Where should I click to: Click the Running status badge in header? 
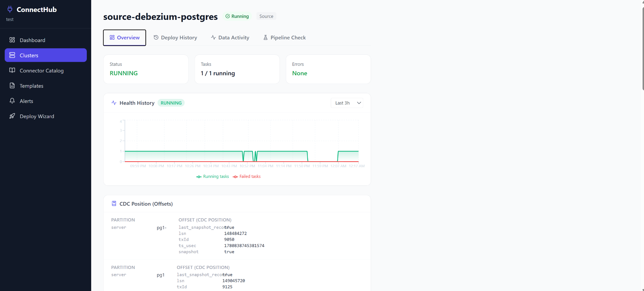coord(237,16)
